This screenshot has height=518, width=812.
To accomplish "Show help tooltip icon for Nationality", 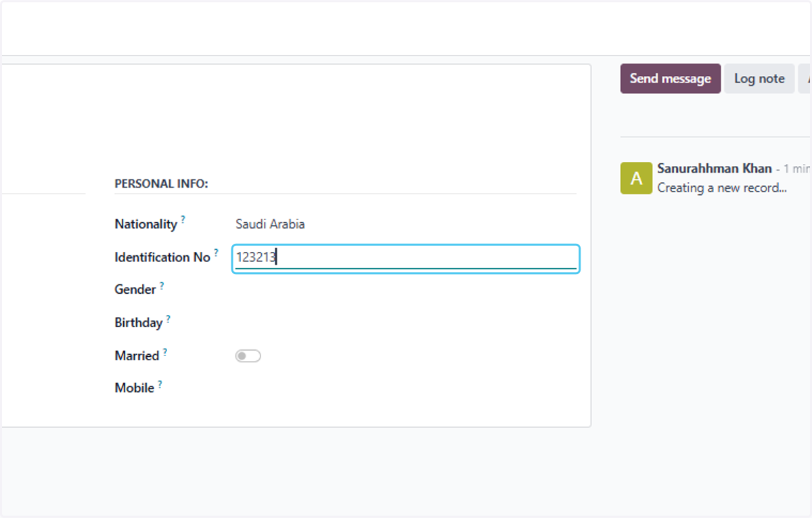I will 183,219.
